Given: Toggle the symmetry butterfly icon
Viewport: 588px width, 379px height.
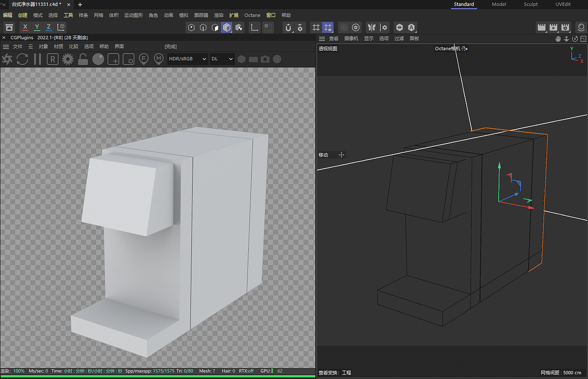Looking at the screenshot, I should pyautogui.click(x=372, y=28).
